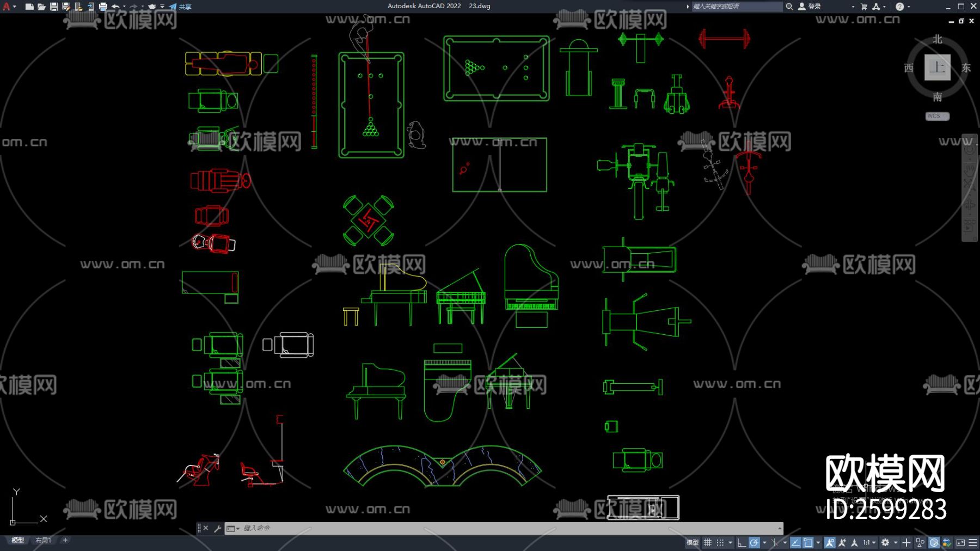Expand the redo history dropdown
This screenshot has width=980, height=551.
(142, 7)
